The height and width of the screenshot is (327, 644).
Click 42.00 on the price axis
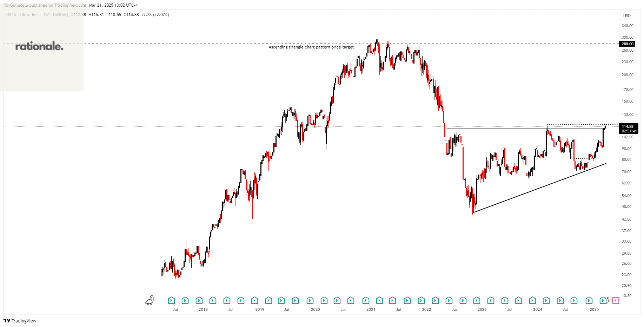[x=626, y=219]
